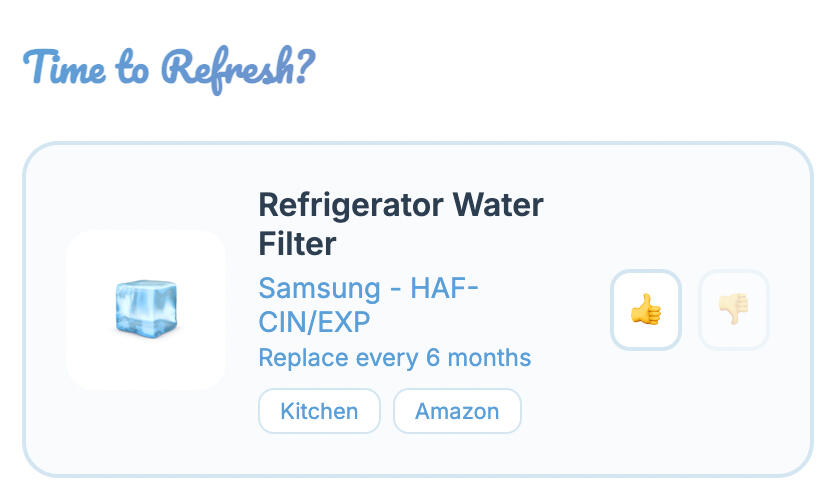Dislike the Refrigerator Water Filter suggestion

point(733,310)
